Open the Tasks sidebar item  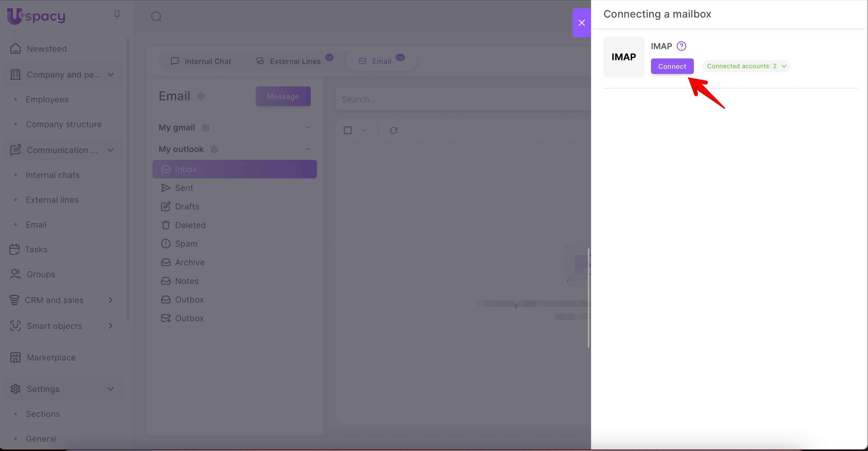[36, 249]
